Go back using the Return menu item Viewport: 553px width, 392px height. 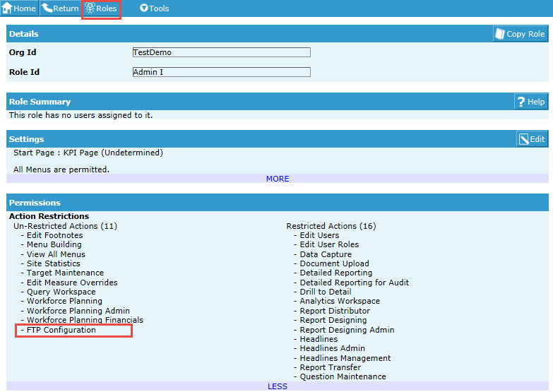[x=60, y=8]
